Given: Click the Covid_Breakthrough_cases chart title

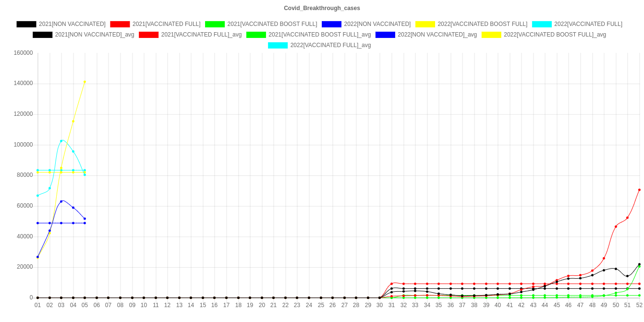Looking at the screenshot, I should [322, 8].
